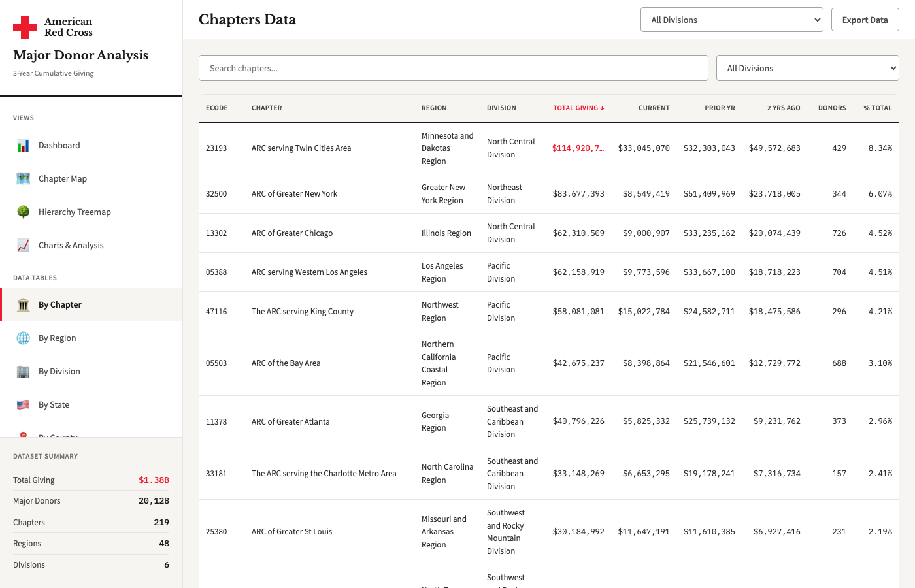
Task: Open the header All Divisions dropdown
Action: [x=732, y=20]
